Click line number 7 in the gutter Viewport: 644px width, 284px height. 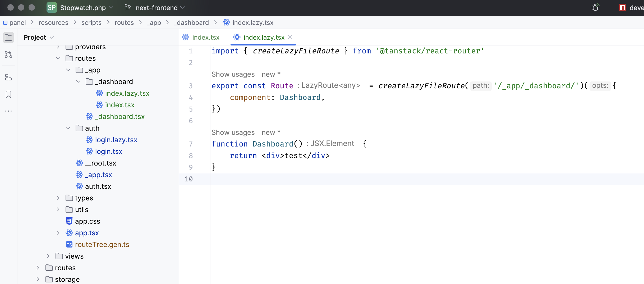point(191,144)
